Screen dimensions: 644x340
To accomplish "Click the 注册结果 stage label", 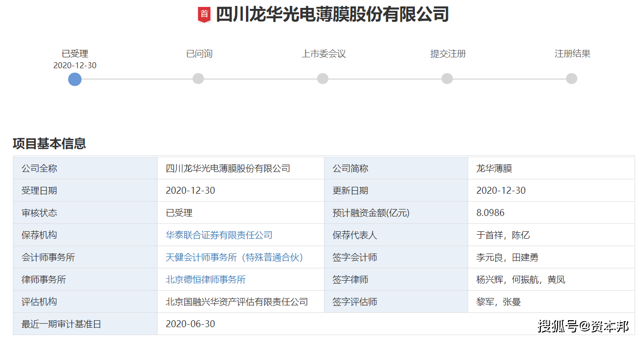I will tap(572, 54).
